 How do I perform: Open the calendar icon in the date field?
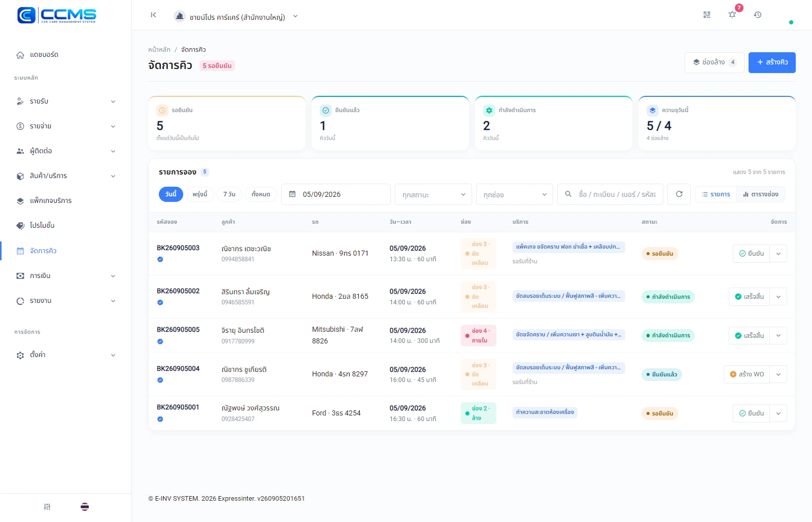pos(292,194)
